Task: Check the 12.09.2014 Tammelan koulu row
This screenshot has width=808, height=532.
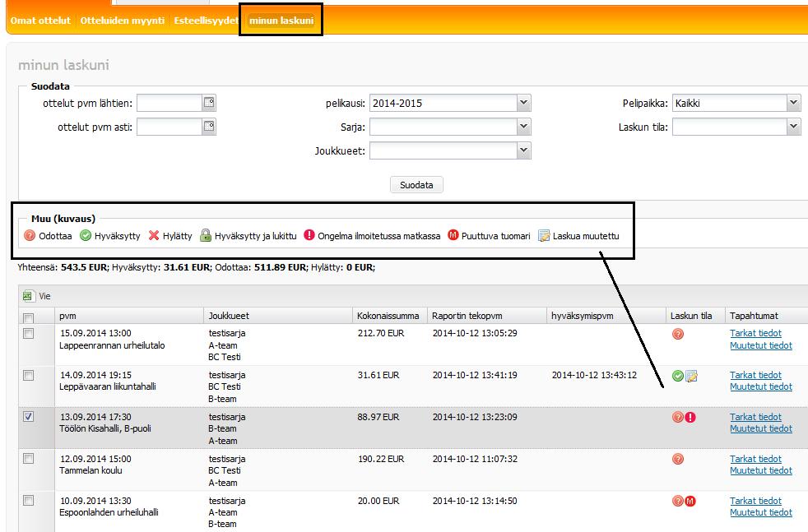Action: [29, 458]
